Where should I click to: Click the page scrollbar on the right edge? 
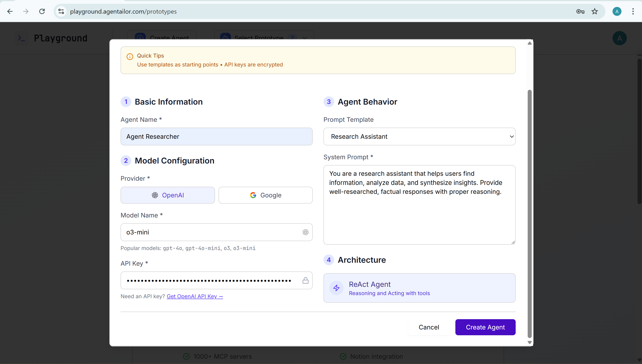click(639, 131)
